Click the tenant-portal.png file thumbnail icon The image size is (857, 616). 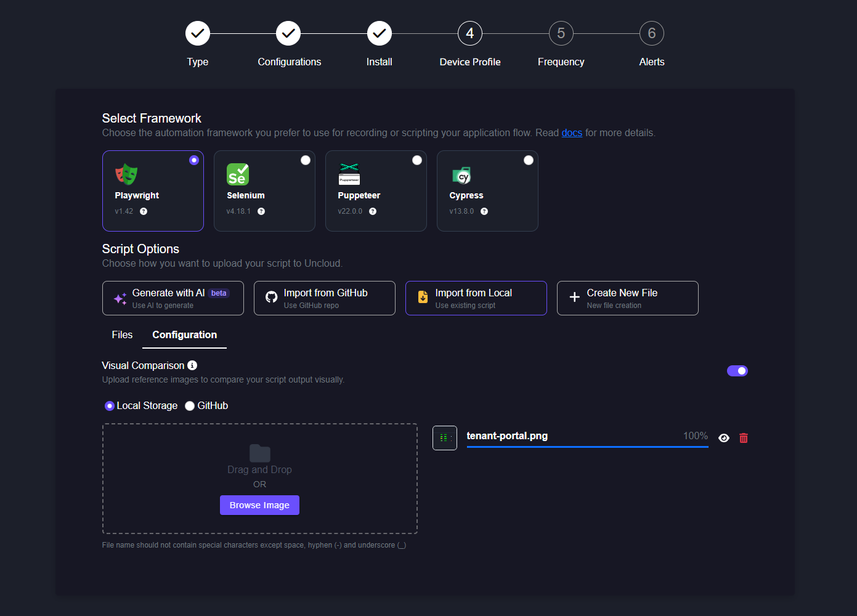444,438
